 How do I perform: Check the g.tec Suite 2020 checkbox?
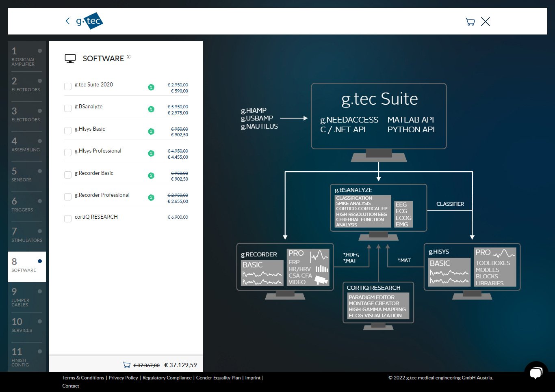(x=68, y=86)
